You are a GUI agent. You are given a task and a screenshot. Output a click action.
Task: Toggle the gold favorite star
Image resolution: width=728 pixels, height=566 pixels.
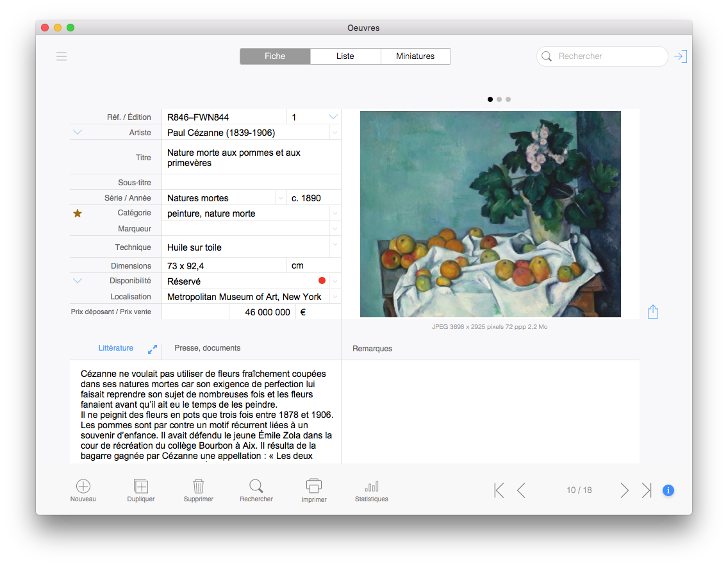click(x=78, y=213)
